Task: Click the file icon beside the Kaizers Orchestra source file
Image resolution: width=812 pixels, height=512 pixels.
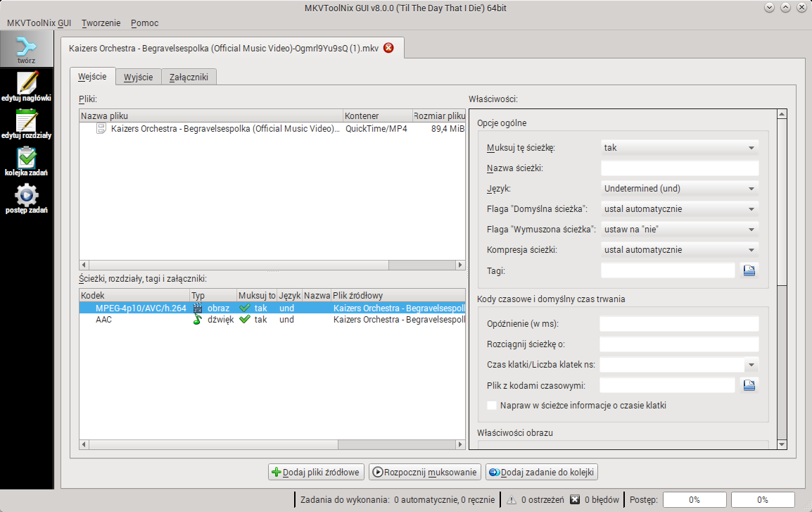Action: coord(101,128)
